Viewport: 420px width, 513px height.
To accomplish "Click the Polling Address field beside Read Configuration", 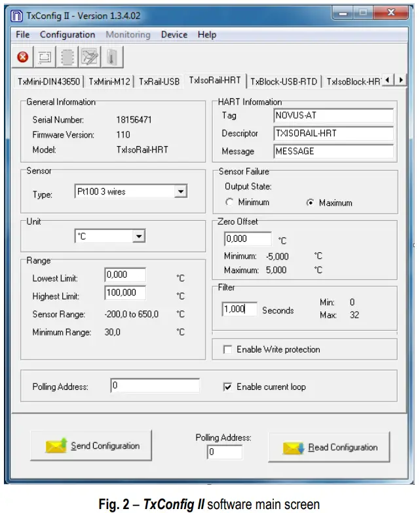I will [x=224, y=452].
